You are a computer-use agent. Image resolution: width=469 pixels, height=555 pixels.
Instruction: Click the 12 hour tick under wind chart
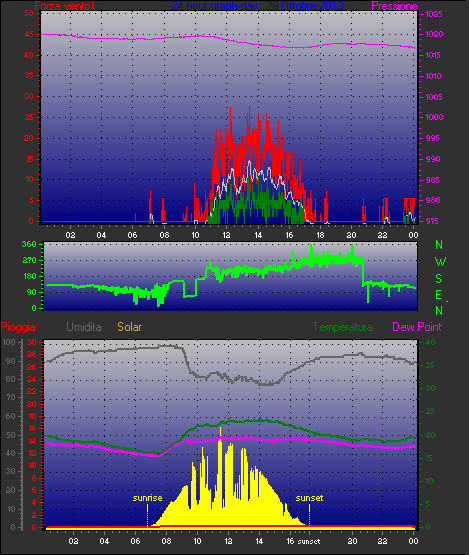click(227, 235)
